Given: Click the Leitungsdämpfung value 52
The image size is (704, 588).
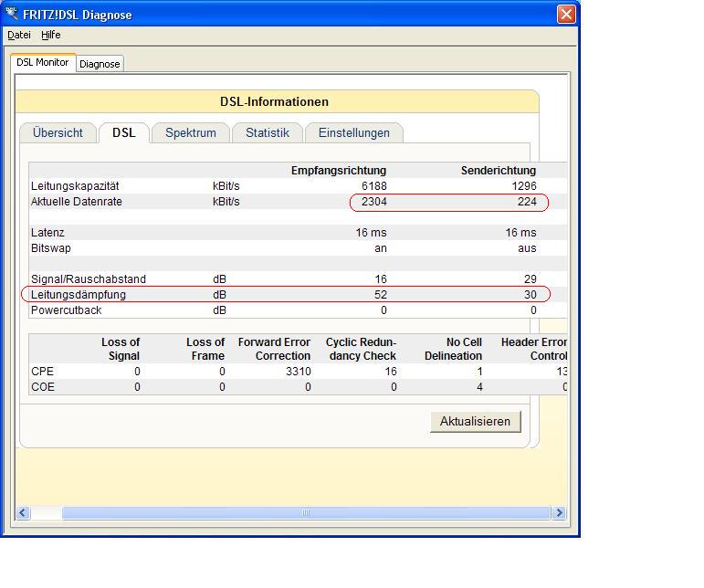Looking at the screenshot, I should pos(381,294).
